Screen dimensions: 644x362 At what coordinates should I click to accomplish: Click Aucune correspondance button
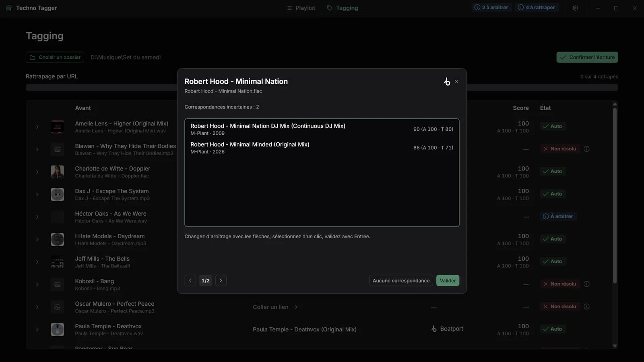pyautogui.click(x=401, y=280)
